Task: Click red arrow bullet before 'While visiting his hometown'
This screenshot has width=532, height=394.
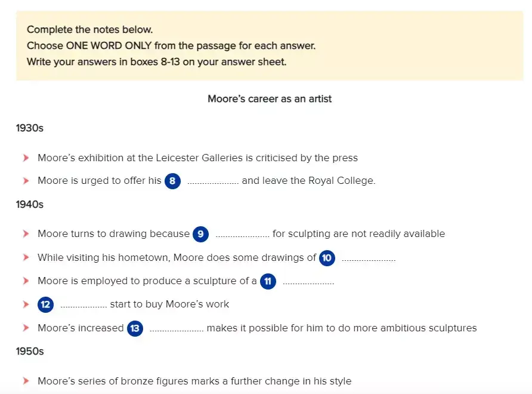Action: [x=26, y=258]
